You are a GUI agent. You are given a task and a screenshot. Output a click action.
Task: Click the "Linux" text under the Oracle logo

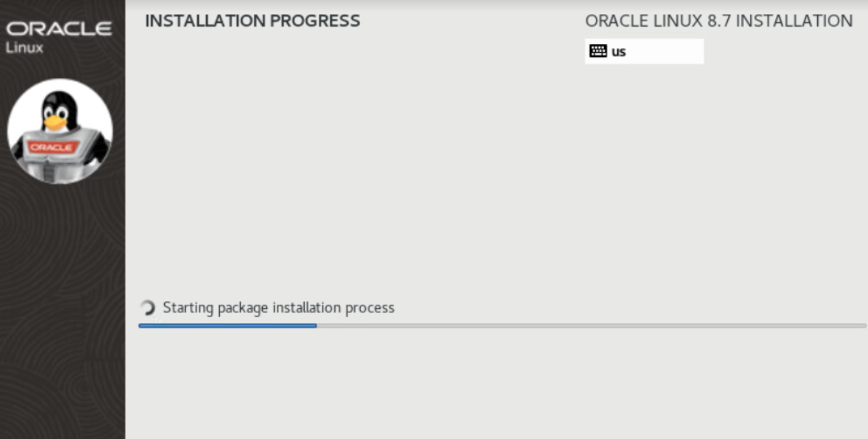(25, 48)
